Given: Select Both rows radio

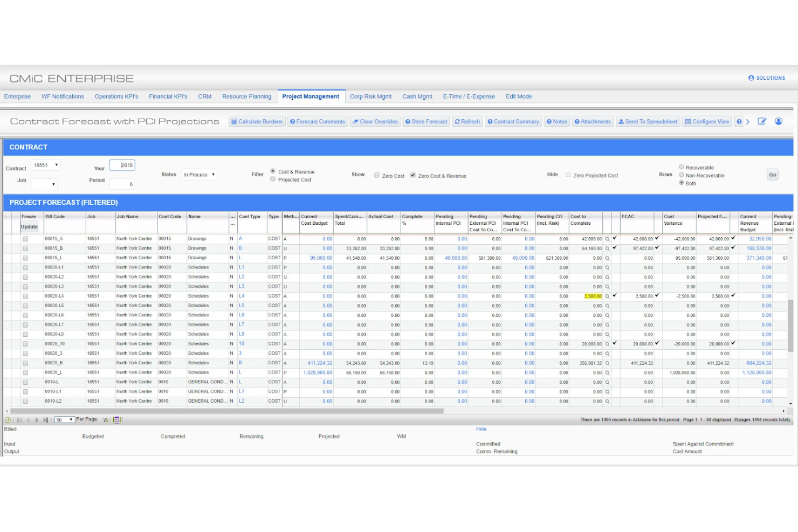Looking at the screenshot, I should pyautogui.click(x=682, y=183).
